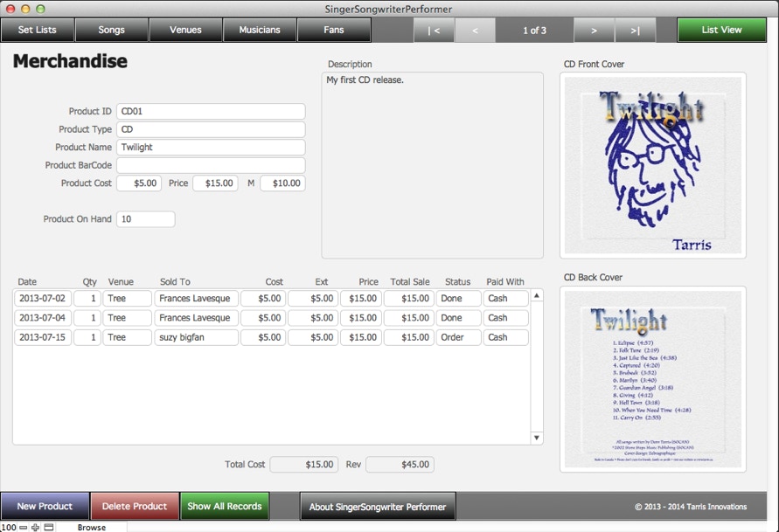Jump to the last record
Screen dimensions: 779x532
click(635, 30)
